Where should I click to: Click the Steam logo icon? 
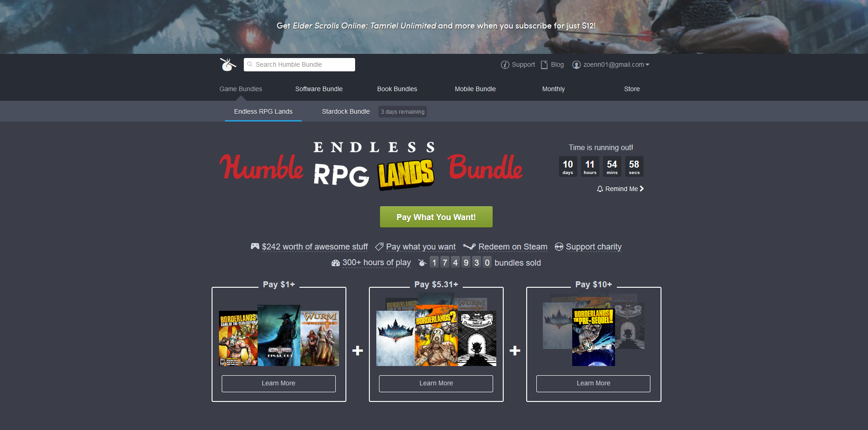coord(469,247)
